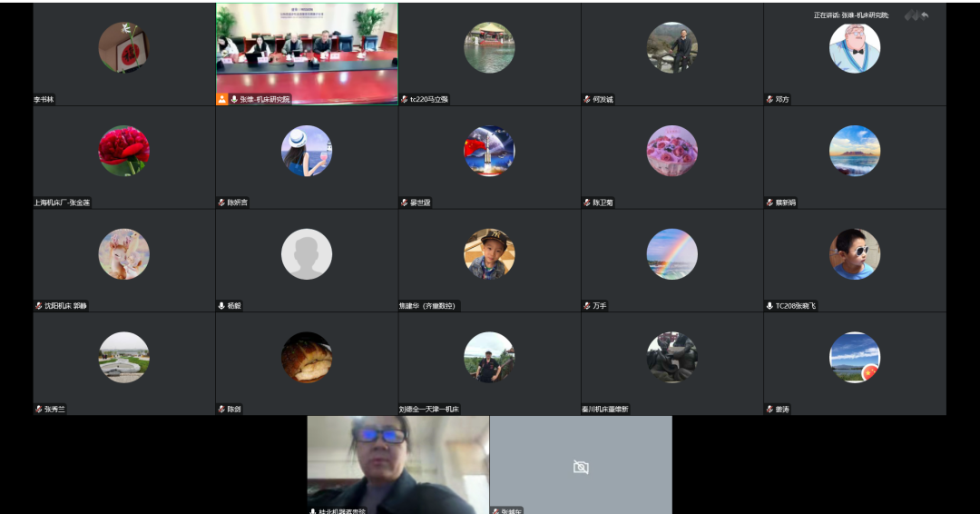Click 张秀兰's park landscape avatar
Image resolution: width=980 pixels, height=514 pixels.
coord(123,357)
